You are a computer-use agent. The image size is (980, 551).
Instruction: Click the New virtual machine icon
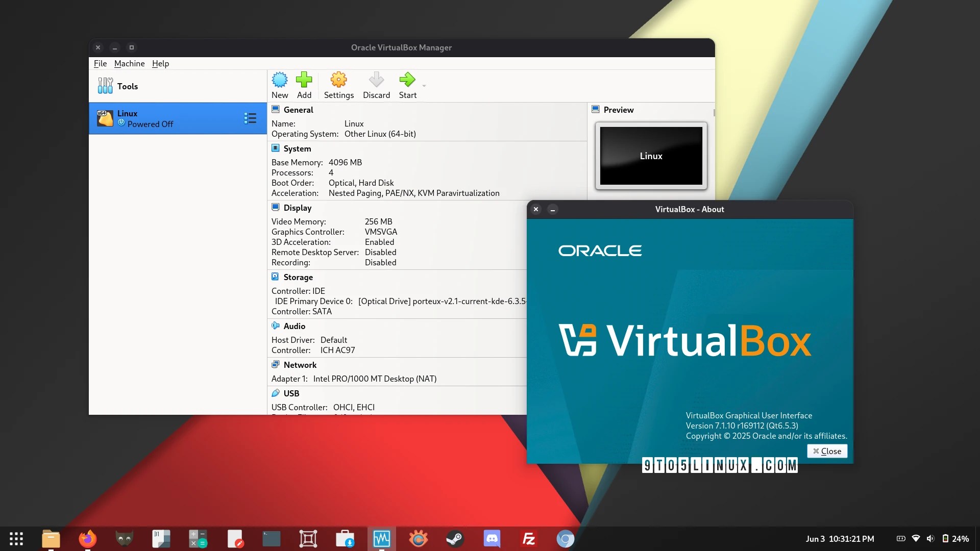[280, 80]
